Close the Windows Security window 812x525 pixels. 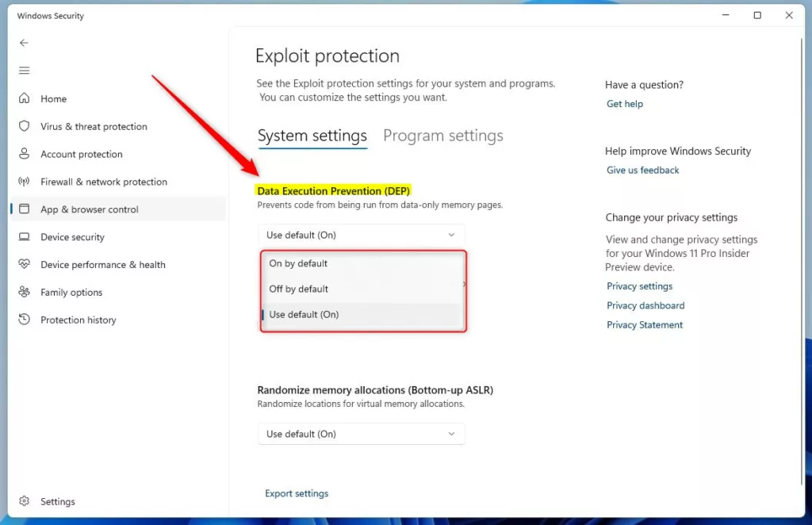tap(789, 15)
